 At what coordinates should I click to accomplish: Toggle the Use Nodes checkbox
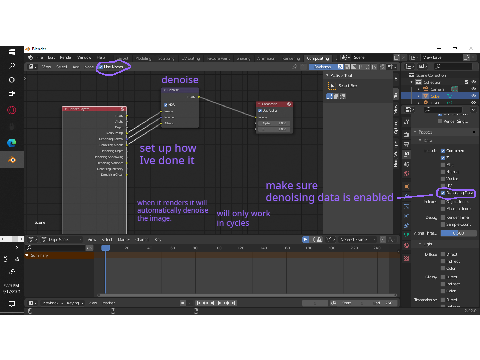(101, 67)
